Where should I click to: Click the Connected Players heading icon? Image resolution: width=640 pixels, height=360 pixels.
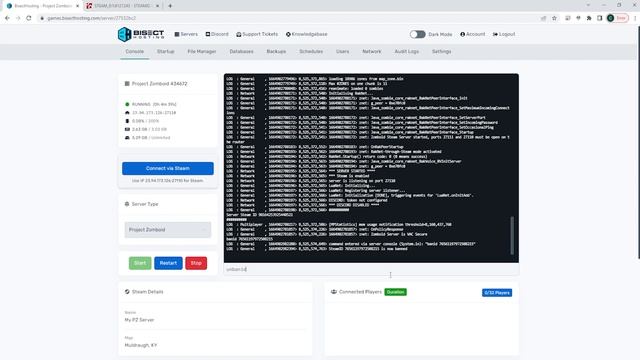(333, 292)
